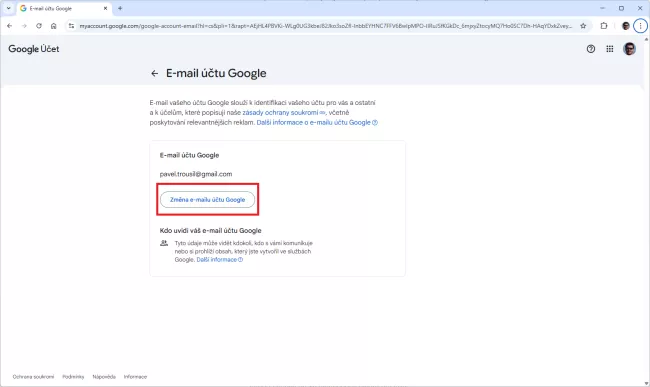Screen dimensions: 650x387
Task: Go back with the browser back arrow
Action: (9, 26)
